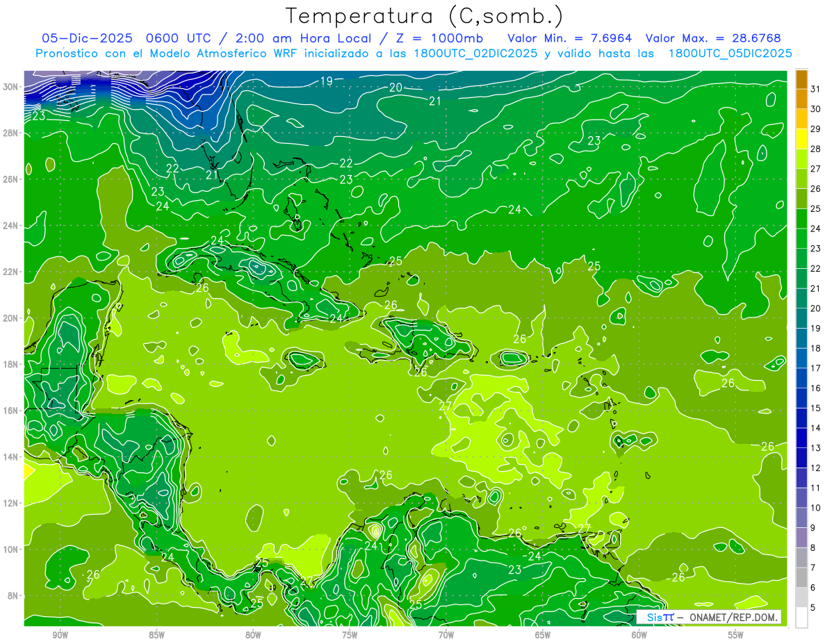Click the '65W' longitude axis label

click(543, 634)
